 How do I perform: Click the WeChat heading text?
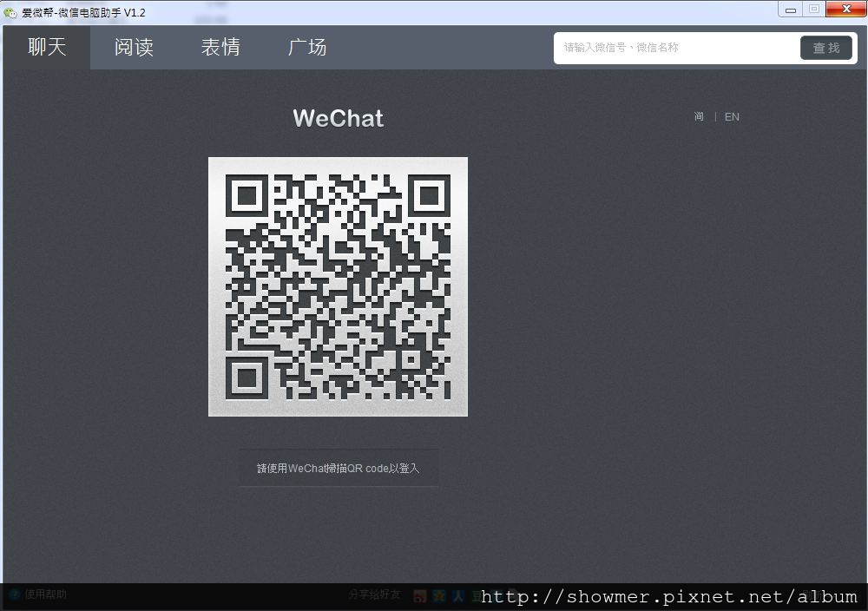pyautogui.click(x=339, y=118)
